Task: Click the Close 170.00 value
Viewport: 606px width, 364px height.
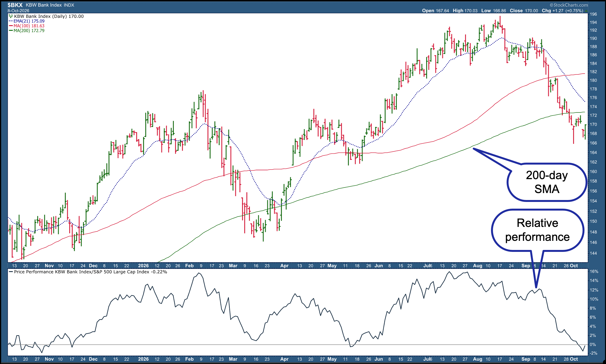Action: [524, 11]
